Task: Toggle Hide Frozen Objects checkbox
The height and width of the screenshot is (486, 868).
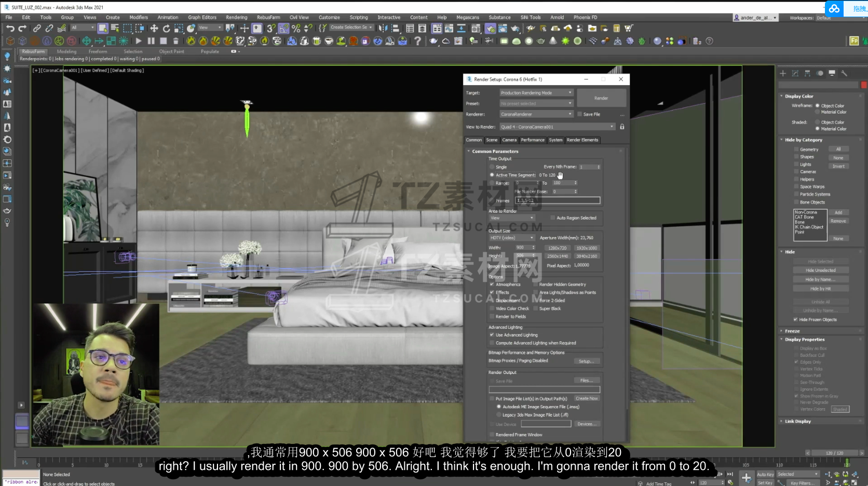Action: 795,320
